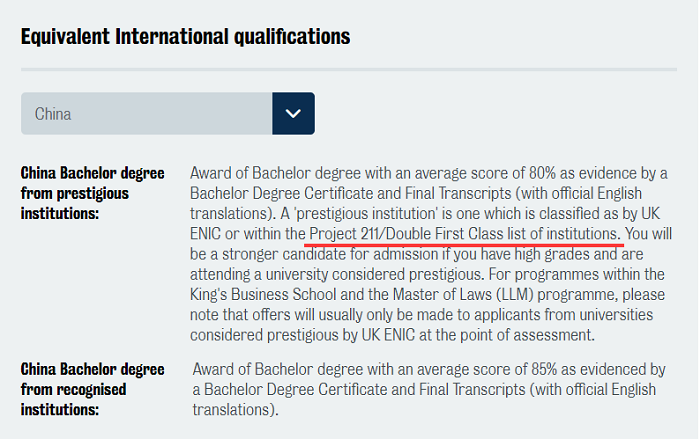Click the Master of Laws (LLM) text
The image size is (700, 439).
pyautogui.click(x=463, y=294)
